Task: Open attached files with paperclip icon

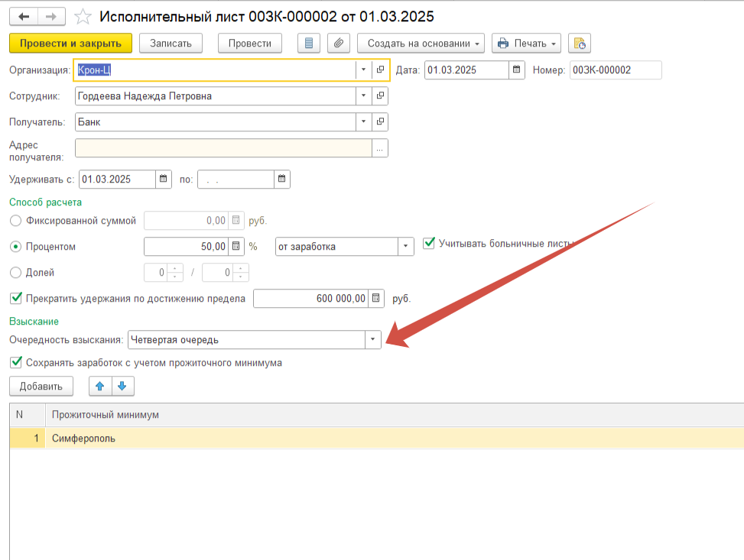Action: 339,44
